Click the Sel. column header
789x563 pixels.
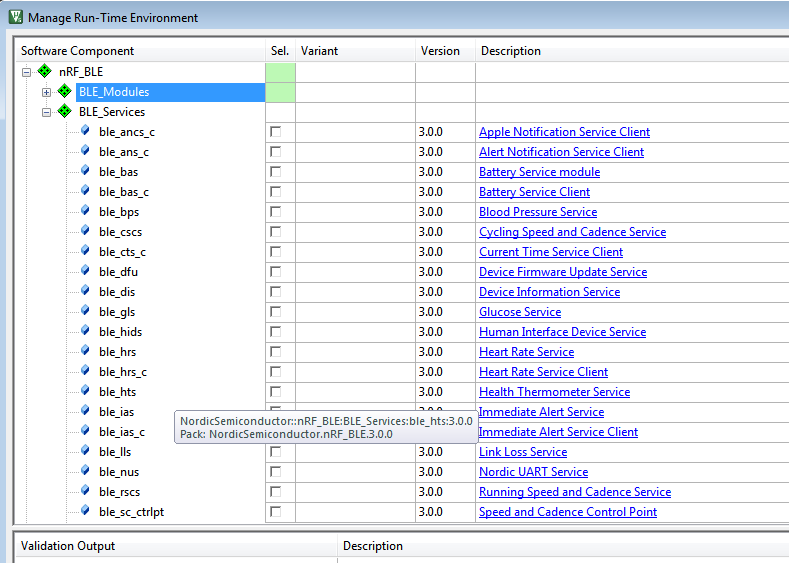(280, 51)
